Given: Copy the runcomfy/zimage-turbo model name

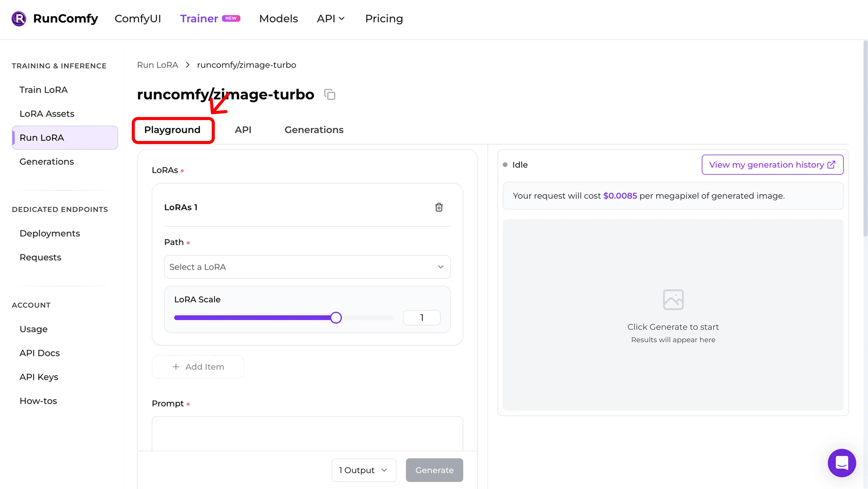Looking at the screenshot, I should coord(330,94).
